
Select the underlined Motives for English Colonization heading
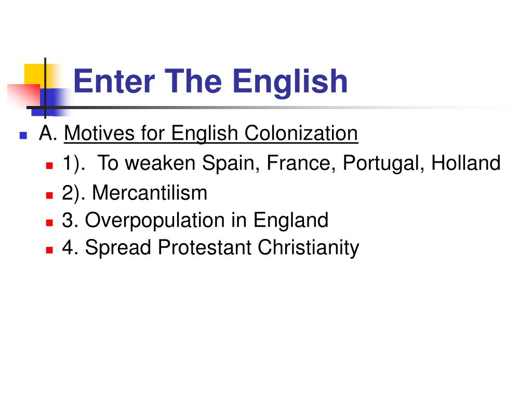point(211,134)
